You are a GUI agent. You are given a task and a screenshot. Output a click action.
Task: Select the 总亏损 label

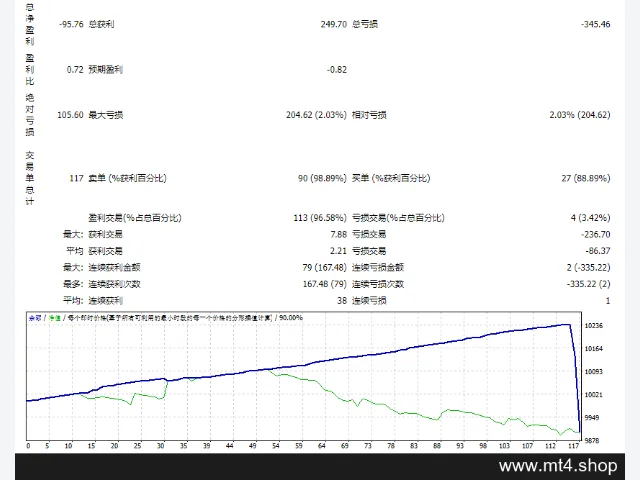(x=365, y=24)
